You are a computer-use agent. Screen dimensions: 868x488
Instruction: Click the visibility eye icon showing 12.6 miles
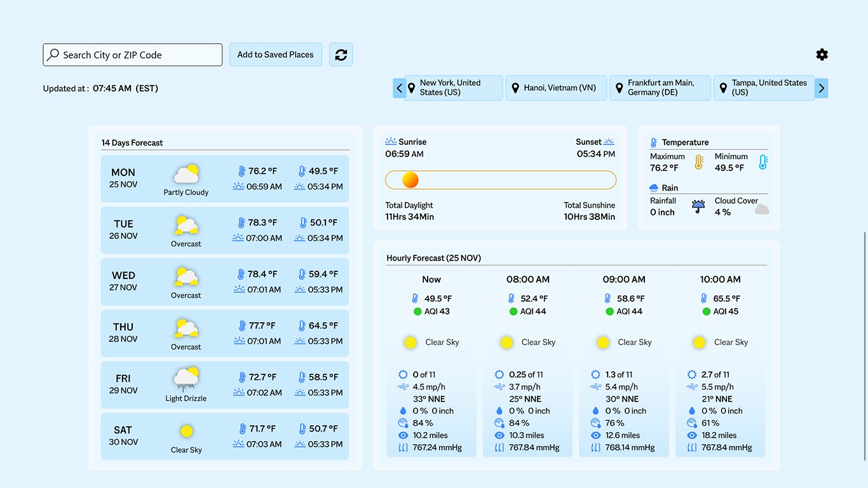point(595,435)
